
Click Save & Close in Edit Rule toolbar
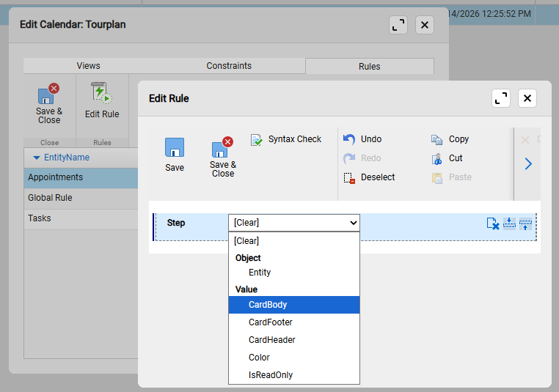tap(223, 157)
